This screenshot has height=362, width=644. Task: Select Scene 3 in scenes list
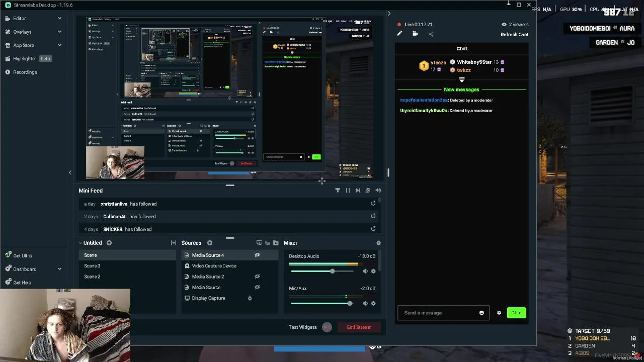[128, 266]
